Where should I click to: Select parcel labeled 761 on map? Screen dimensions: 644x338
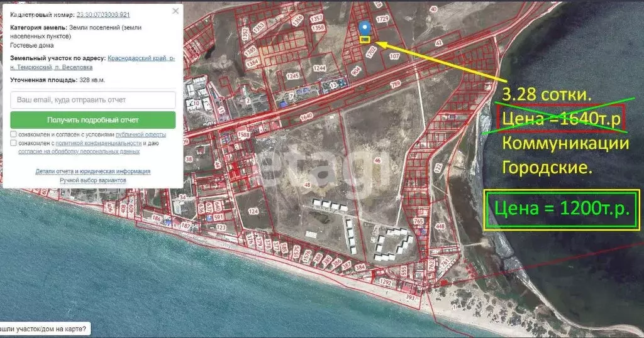tap(445, 262)
